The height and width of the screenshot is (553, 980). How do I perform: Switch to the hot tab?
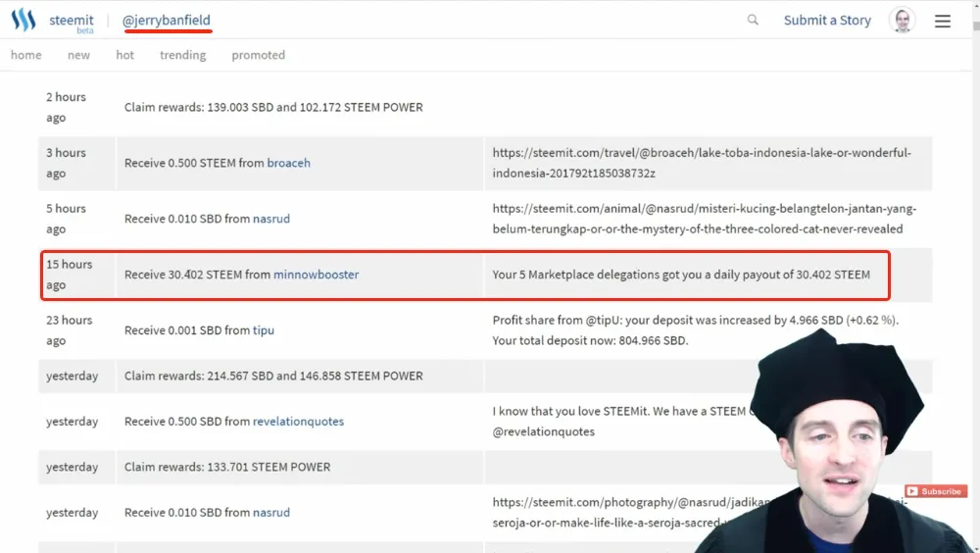125,55
